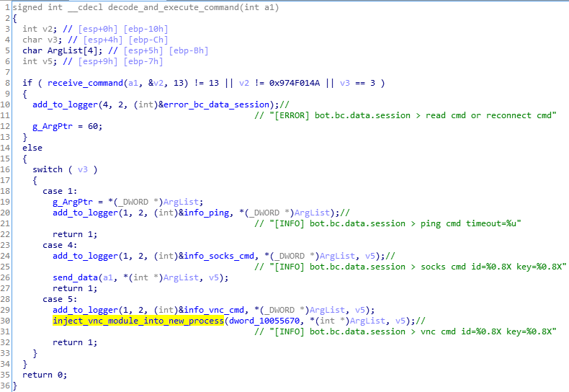Click the [ebp-7h] stack offset comment
The width and height of the screenshot is (569, 392).
tap(143, 62)
